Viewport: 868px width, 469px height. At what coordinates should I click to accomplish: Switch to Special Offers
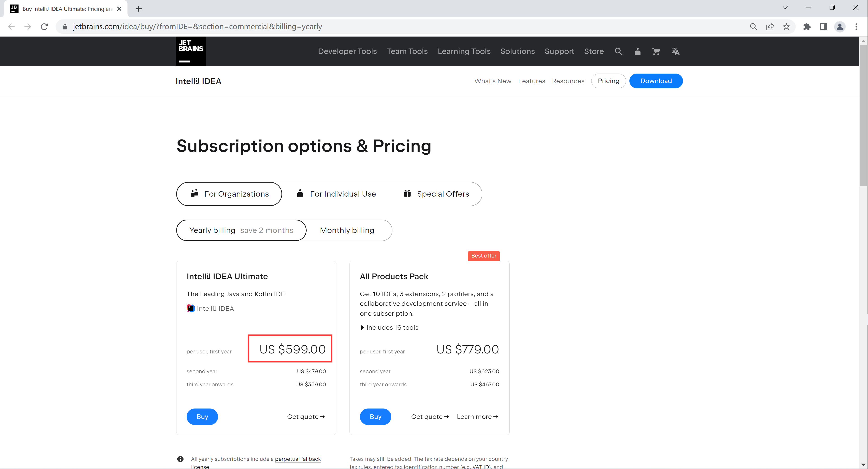(436, 194)
